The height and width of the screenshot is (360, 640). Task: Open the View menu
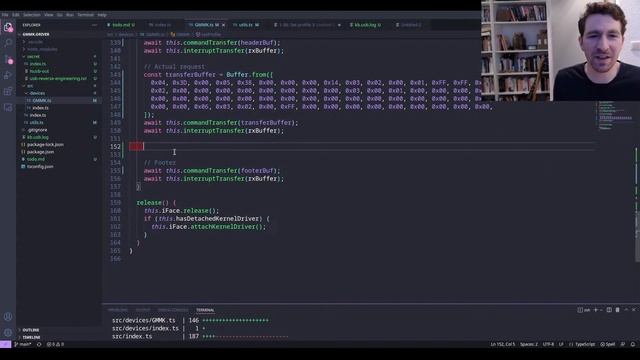point(49,15)
